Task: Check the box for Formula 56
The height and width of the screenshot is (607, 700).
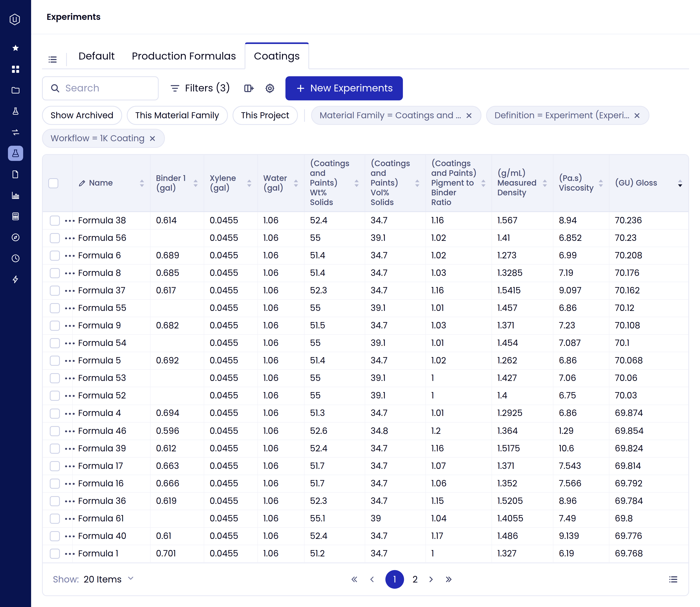Action: click(55, 238)
